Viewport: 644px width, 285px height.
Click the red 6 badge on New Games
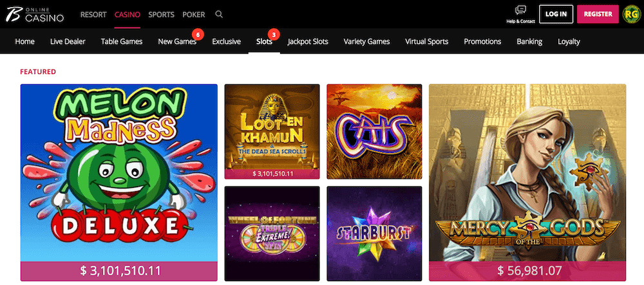point(198,35)
